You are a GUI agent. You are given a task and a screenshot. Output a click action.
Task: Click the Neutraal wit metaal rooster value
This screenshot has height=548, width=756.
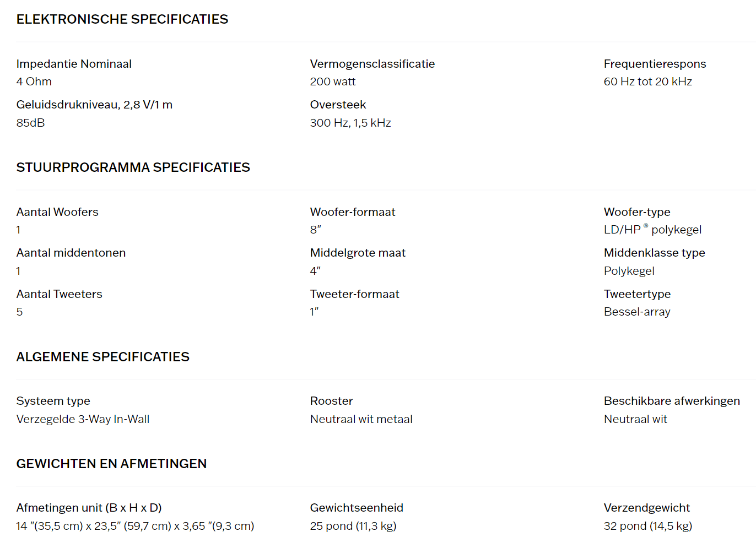361,419
